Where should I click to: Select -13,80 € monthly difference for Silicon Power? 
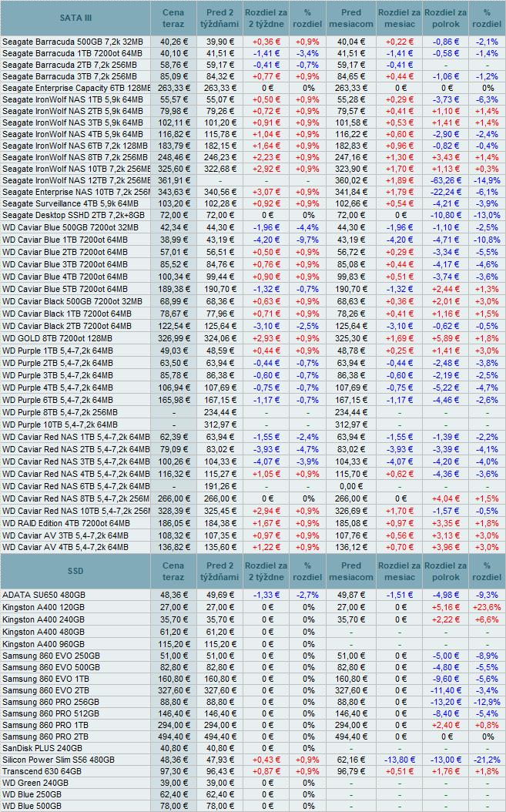pyautogui.click(x=399, y=760)
